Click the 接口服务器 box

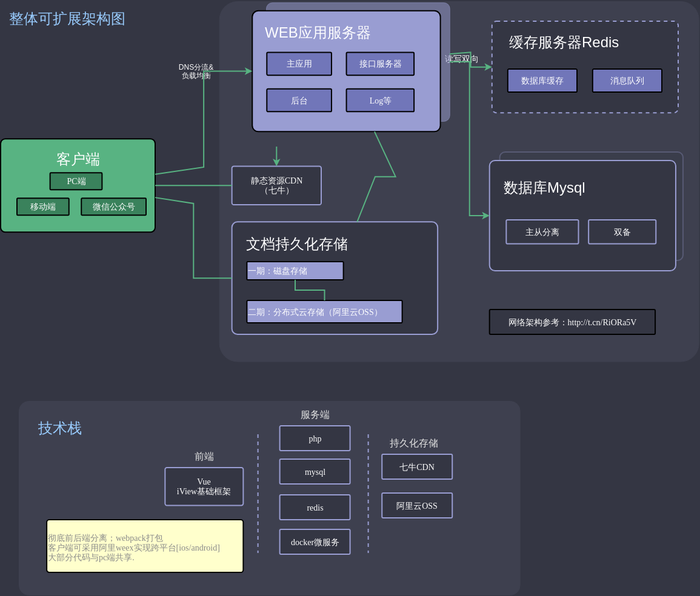click(x=380, y=64)
